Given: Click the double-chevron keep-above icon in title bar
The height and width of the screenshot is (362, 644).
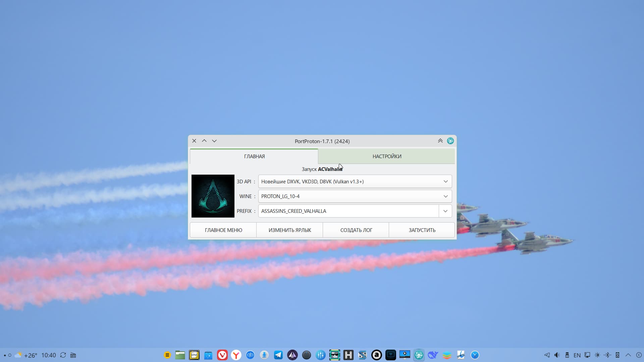Looking at the screenshot, I should [x=440, y=141].
